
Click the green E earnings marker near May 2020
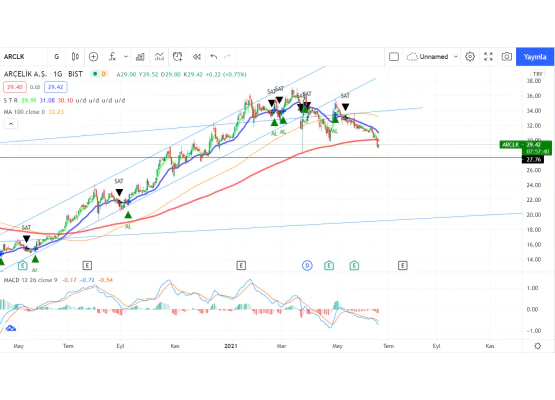click(23, 265)
